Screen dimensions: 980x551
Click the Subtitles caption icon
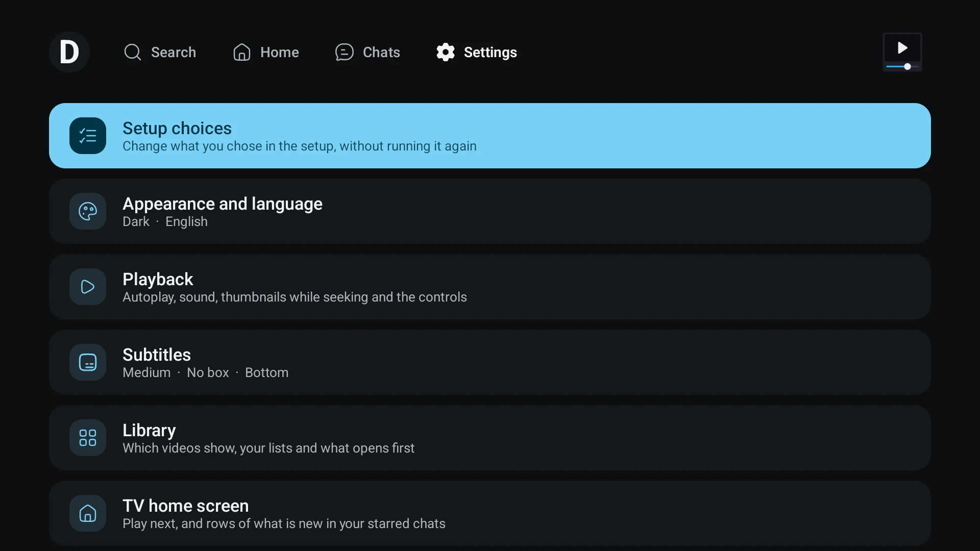click(x=88, y=362)
